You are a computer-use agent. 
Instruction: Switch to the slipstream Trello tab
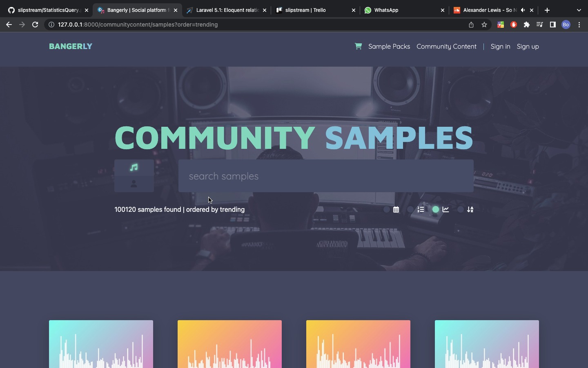click(x=310, y=10)
